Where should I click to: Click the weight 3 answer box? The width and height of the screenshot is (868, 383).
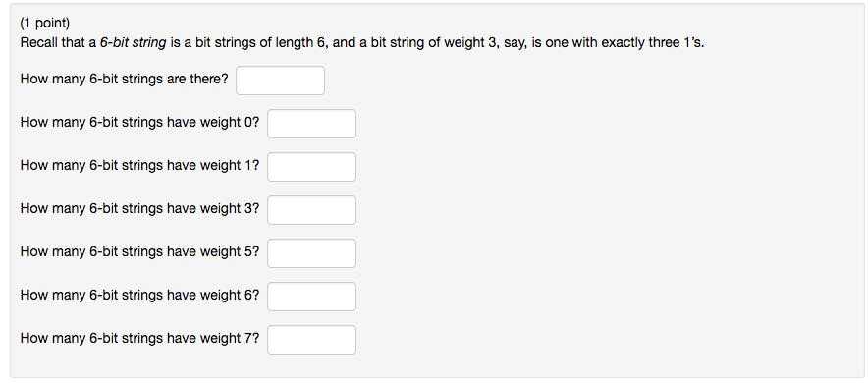(x=311, y=210)
